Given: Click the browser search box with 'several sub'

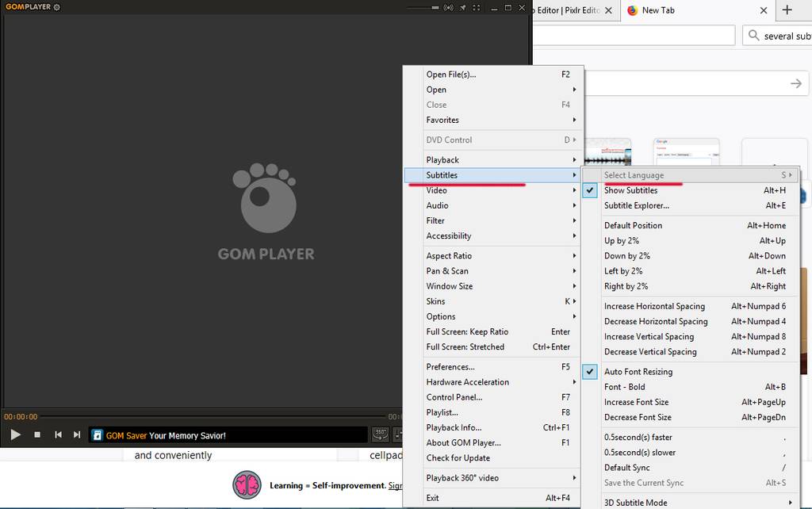Looking at the screenshot, I should point(777,36).
